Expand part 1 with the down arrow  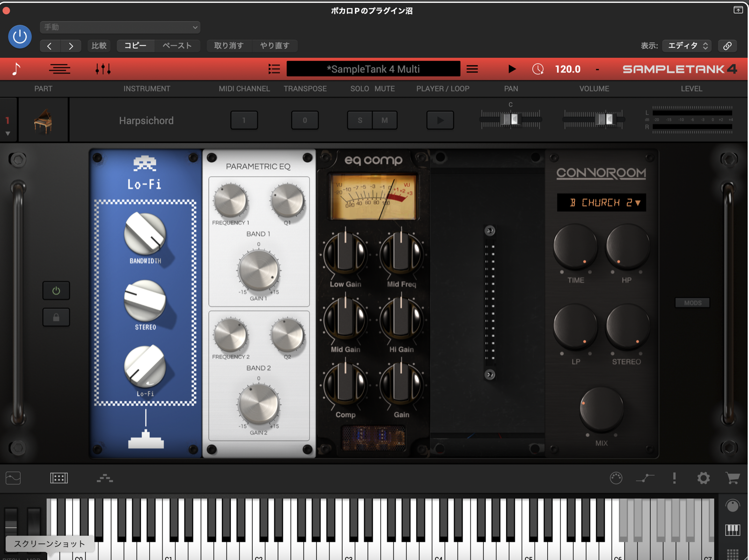pyautogui.click(x=7, y=133)
